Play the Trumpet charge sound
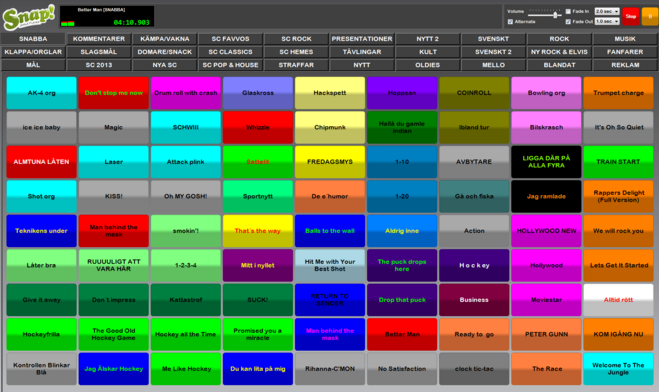The image size is (659, 392). (x=618, y=93)
